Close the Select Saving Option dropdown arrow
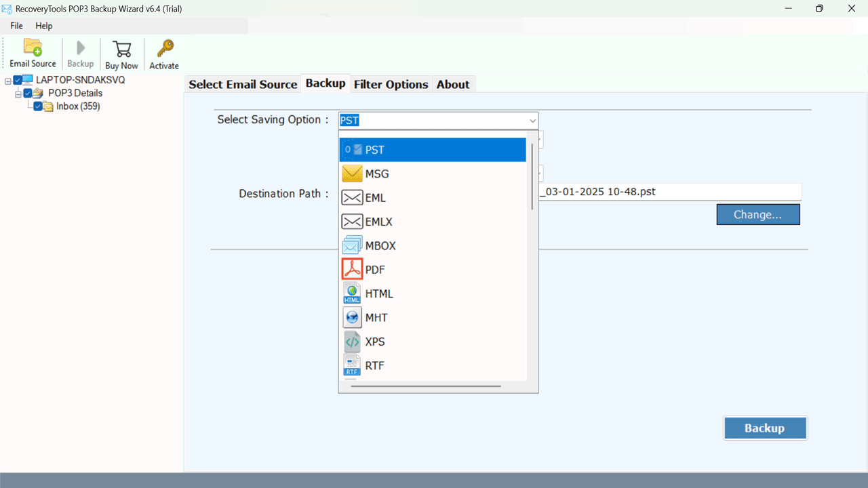This screenshot has width=868, height=488. point(532,121)
